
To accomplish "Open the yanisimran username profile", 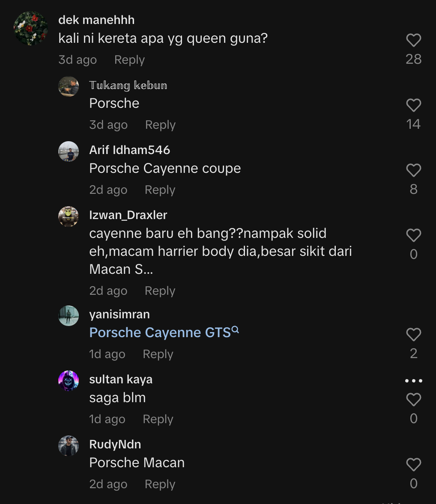I will (x=119, y=314).
